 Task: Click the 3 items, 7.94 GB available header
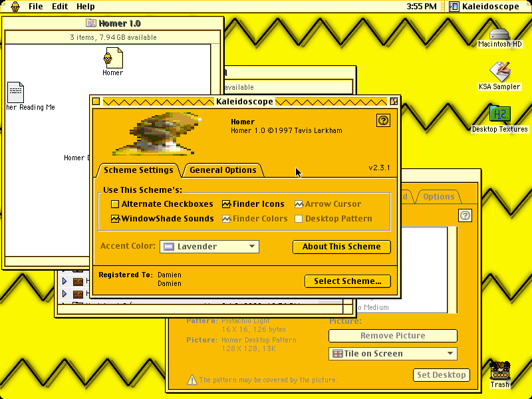point(113,37)
